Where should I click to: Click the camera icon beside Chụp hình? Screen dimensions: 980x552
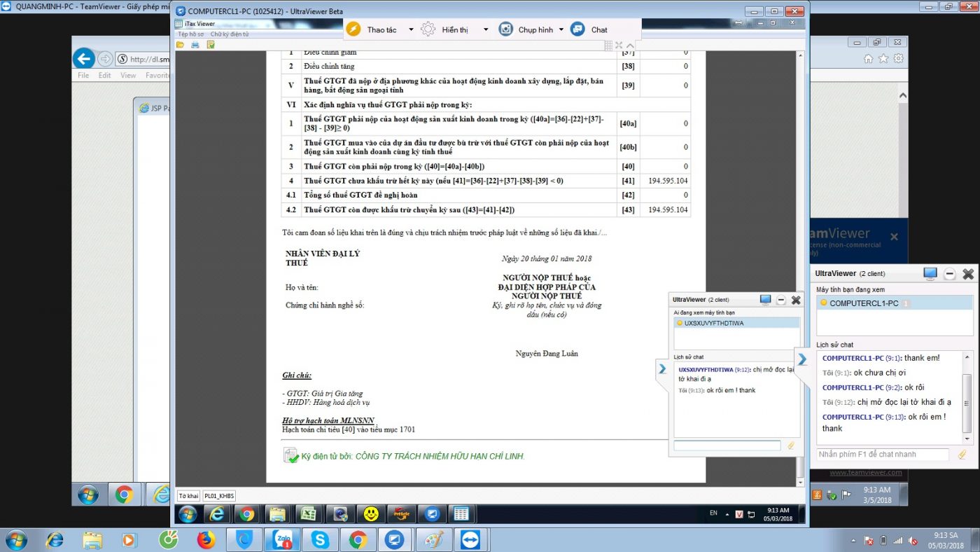click(x=506, y=29)
